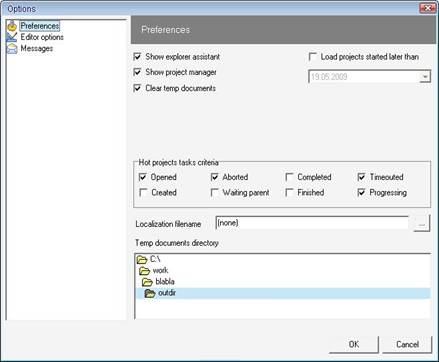The height and width of the screenshot is (362, 439).
Task: Click the Localization filename input field
Action: (x=312, y=223)
